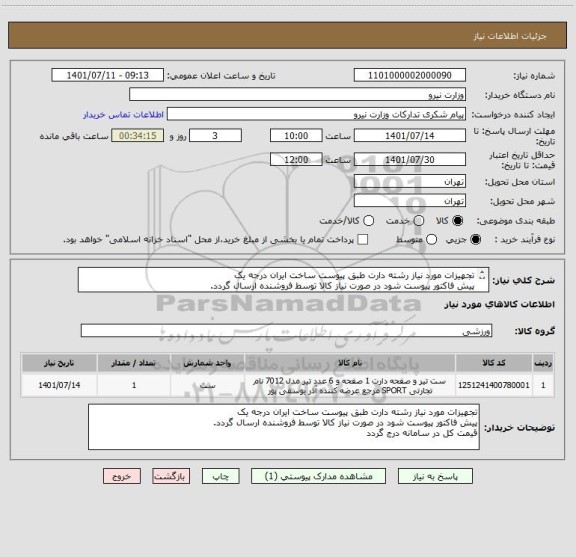Click the validity time field 12:00

(296, 159)
